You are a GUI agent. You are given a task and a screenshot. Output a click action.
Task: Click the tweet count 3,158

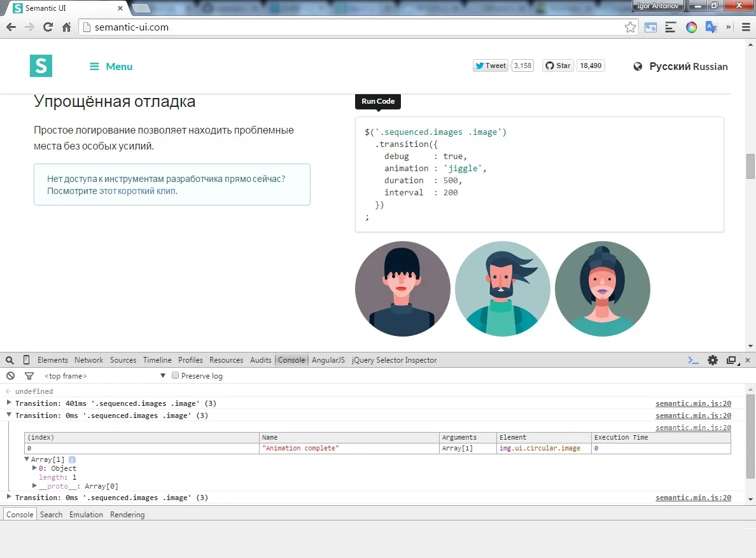pyautogui.click(x=522, y=66)
